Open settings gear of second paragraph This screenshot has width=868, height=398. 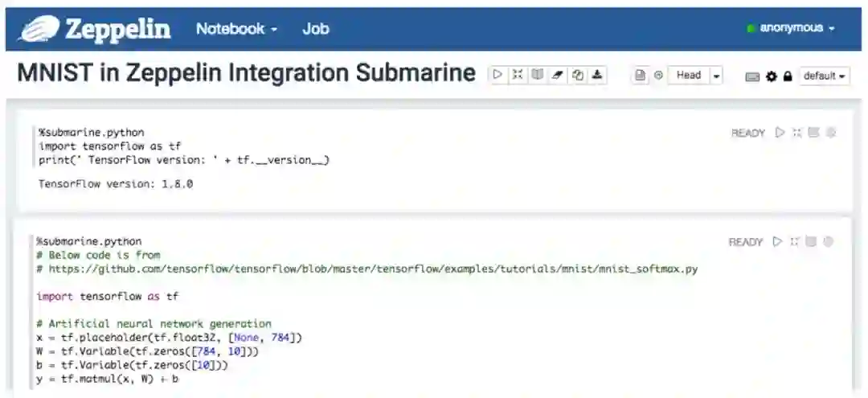828,241
